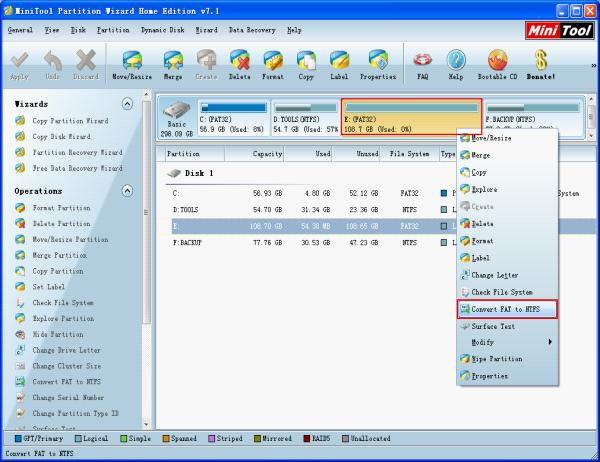Select Wipe Partition from context menu
Image resolution: width=600 pixels, height=462 pixels.
tap(496, 358)
